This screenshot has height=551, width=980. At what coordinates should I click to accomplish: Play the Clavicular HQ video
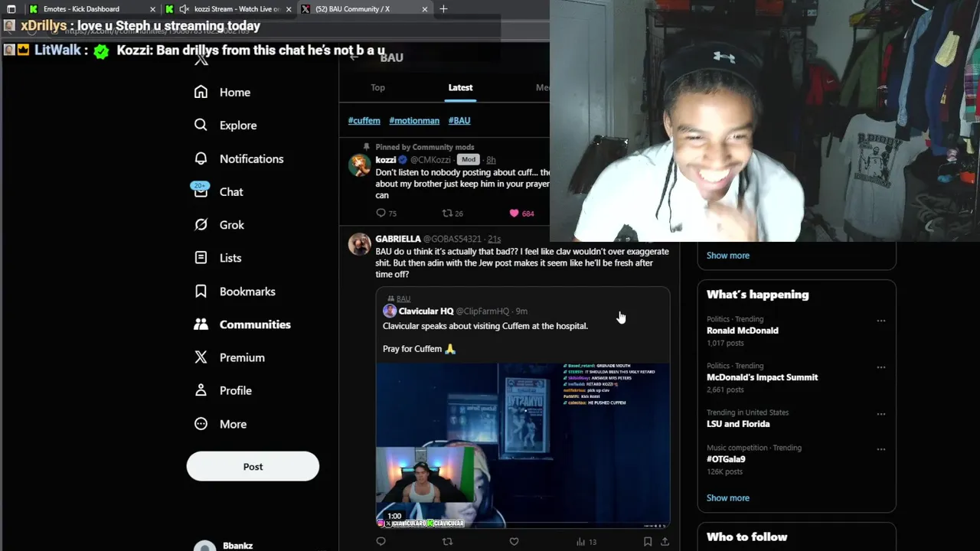coord(523,445)
